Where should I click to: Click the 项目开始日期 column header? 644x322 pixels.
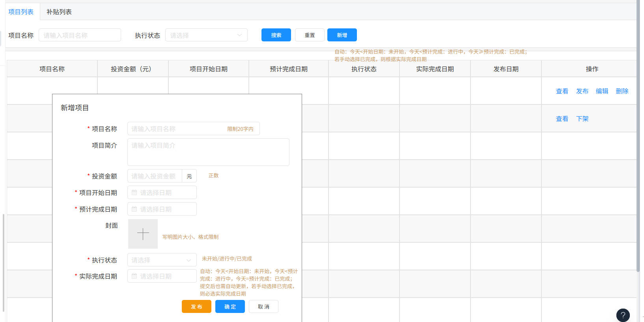[x=209, y=69]
